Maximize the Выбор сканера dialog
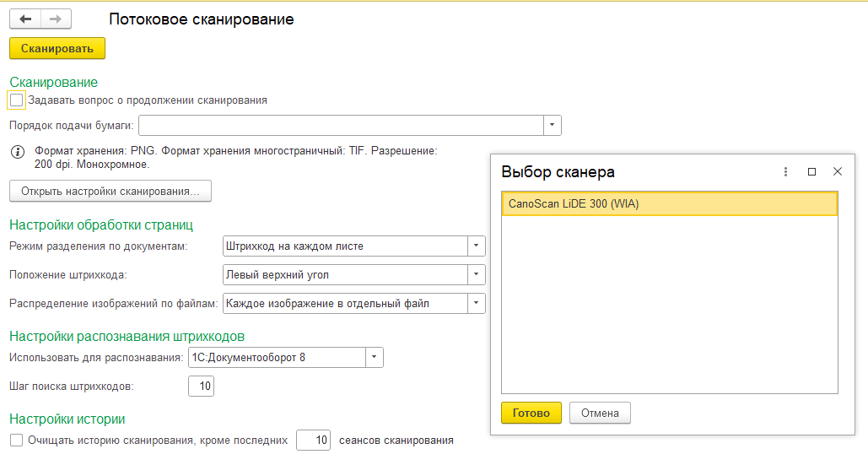The width and height of the screenshot is (868, 465). [811, 171]
